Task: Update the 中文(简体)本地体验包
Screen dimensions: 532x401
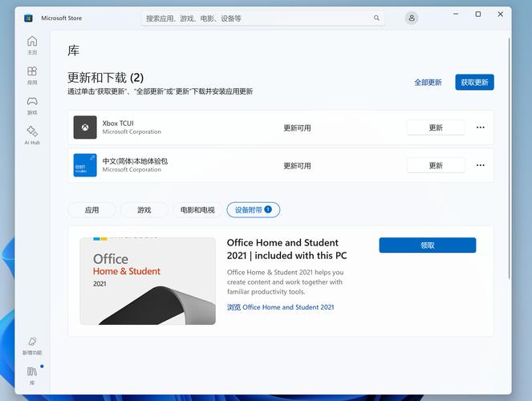Action: (436, 165)
